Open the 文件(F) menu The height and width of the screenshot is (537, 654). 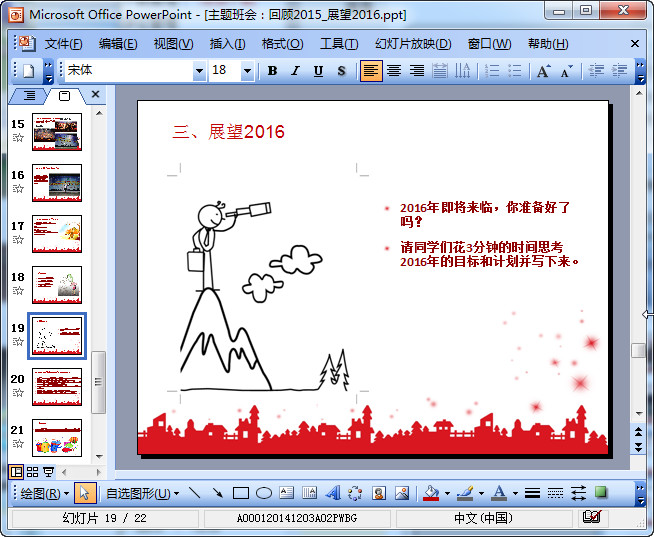(x=63, y=44)
